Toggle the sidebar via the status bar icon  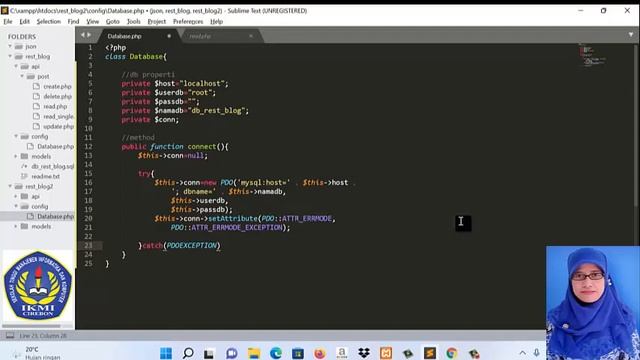click(x=10, y=336)
